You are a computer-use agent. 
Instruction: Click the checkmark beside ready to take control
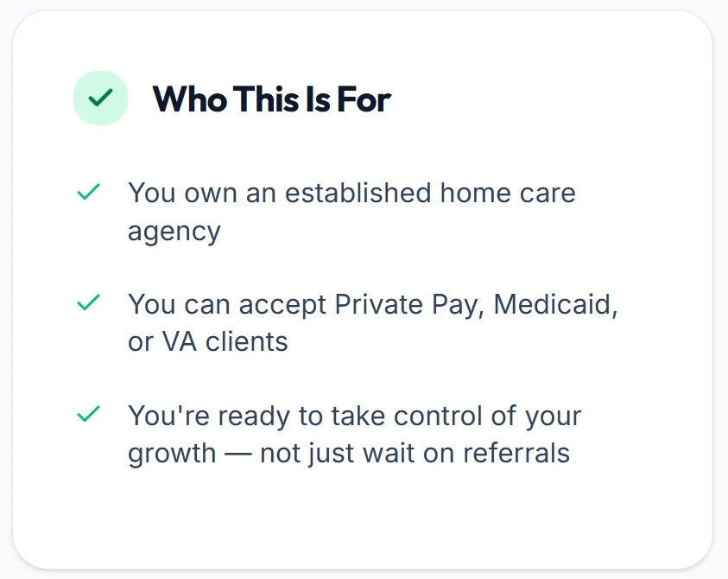pos(89,414)
